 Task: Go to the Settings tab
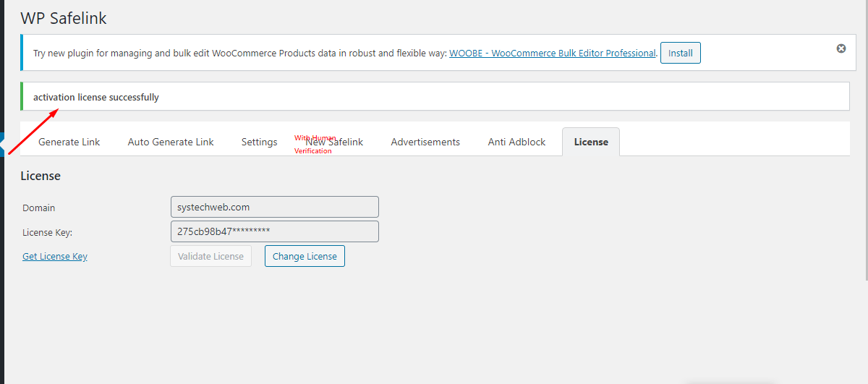(x=260, y=142)
